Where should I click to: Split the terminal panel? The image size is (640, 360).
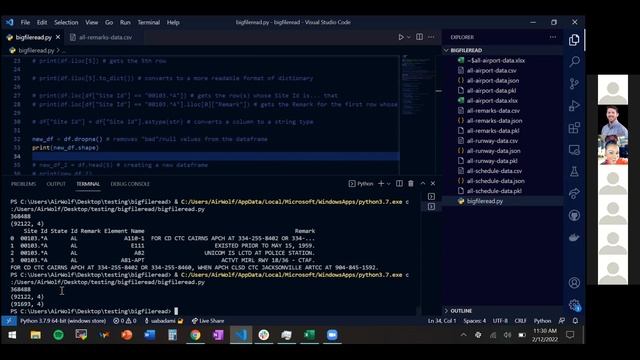pos(399,184)
